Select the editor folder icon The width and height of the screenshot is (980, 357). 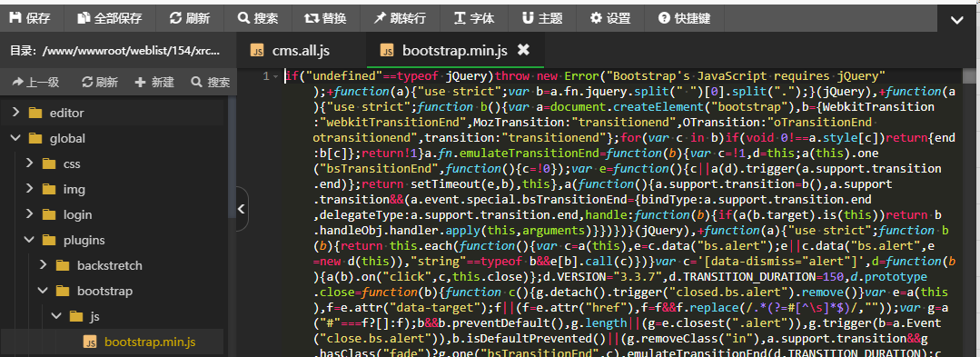point(35,114)
